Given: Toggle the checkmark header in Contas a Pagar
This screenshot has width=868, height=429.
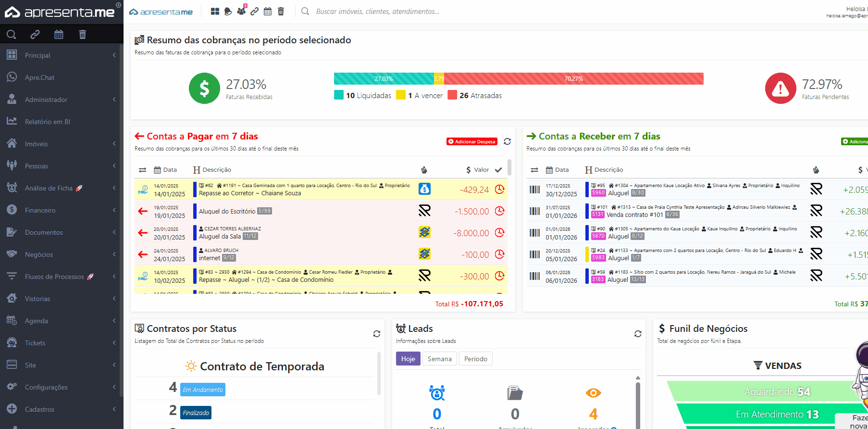Looking at the screenshot, I should (498, 170).
